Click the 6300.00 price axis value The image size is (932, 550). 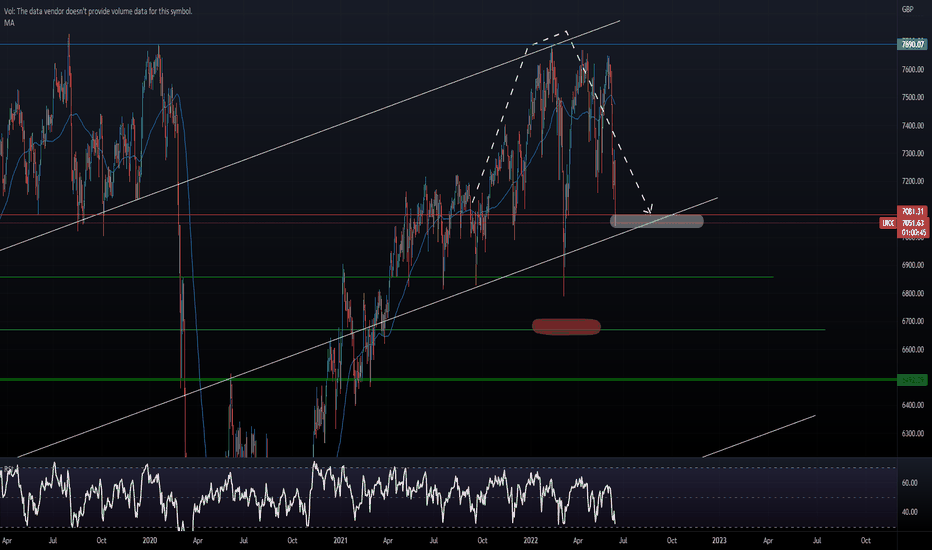pos(912,434)
